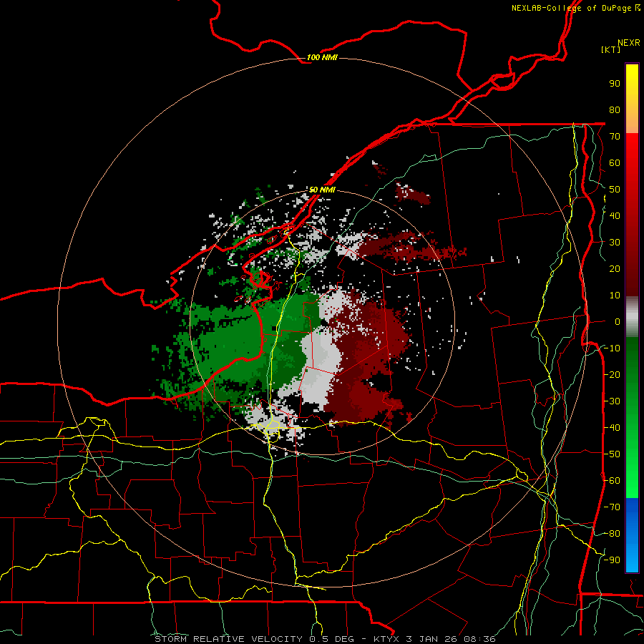Click the NEXLAB-College of DuPage credit text
This screenshot has width=644, height=644.
576,8
